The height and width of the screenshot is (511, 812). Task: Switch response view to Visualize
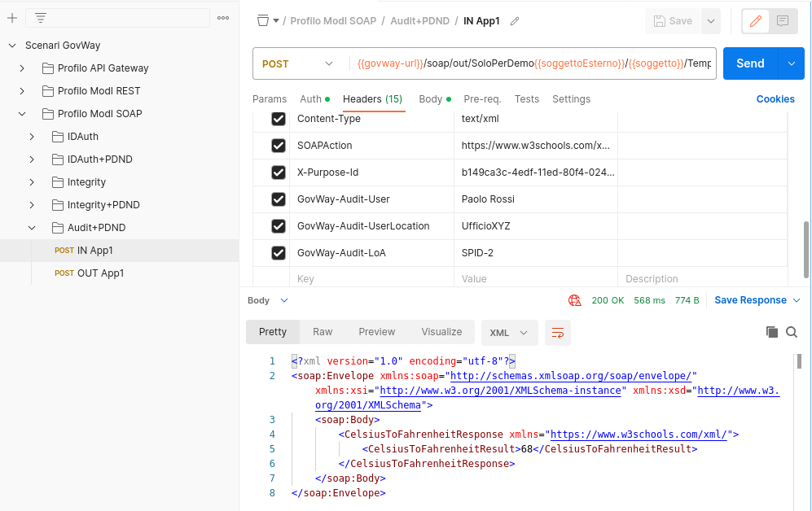441,332
